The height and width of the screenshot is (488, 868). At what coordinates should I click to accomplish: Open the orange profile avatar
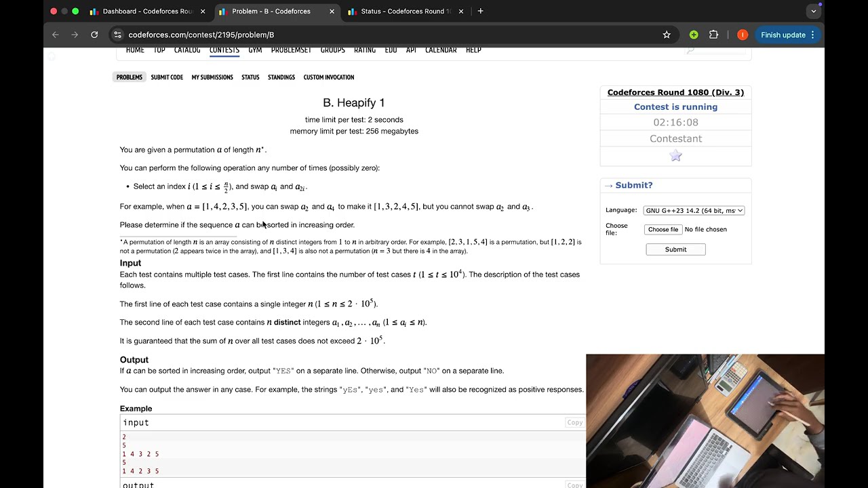743,35
